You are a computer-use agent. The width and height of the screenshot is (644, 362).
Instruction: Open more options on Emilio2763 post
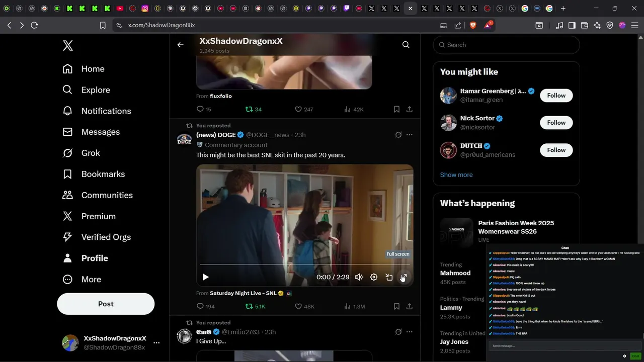click(x=410, y=332)
